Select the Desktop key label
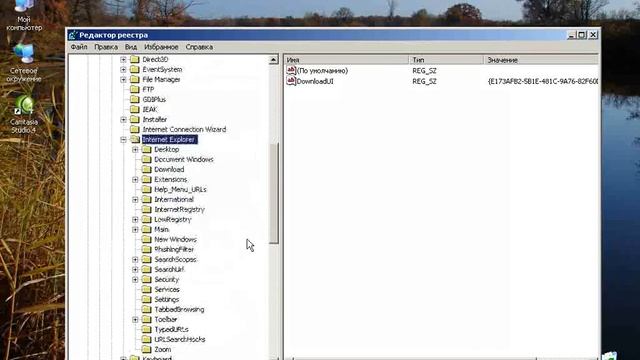This screenshot has width=640, height=360. click(167, 149)
